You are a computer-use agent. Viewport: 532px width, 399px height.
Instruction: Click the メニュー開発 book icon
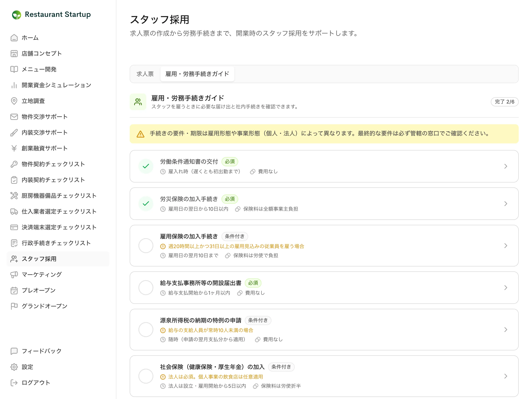tap(14, 69)
